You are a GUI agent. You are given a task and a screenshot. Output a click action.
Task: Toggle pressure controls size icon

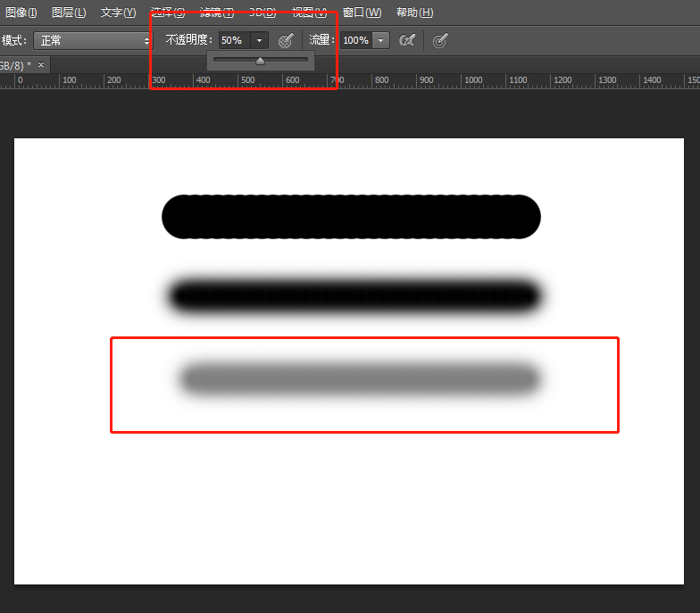point(439,41)
